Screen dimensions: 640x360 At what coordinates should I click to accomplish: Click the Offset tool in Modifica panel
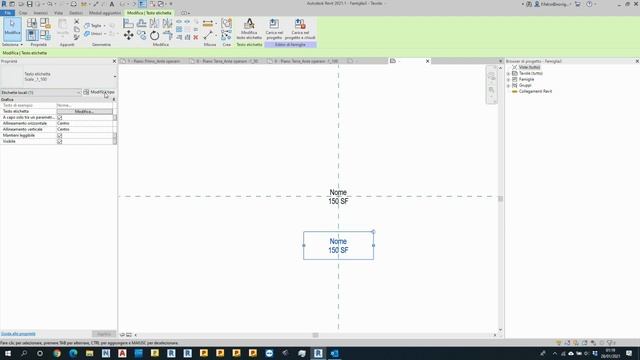[x=141, y=24]
